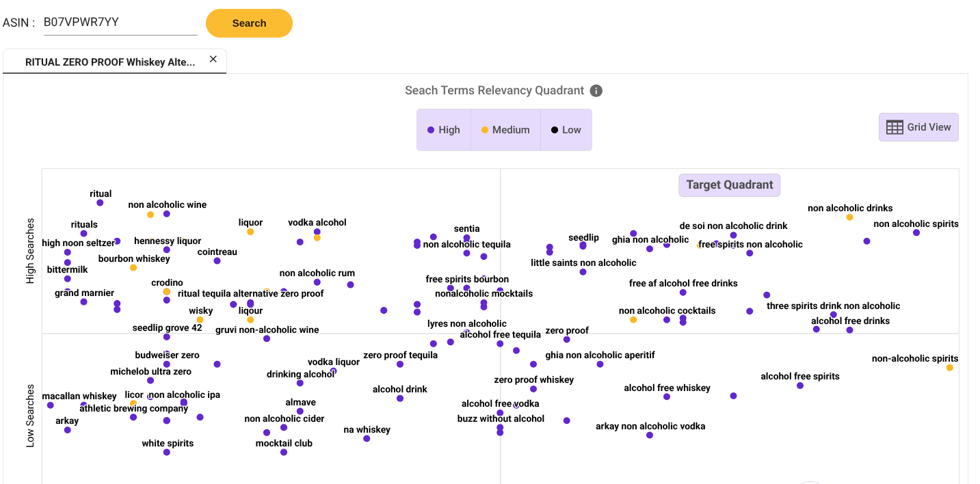Screen dimensions: 980x484
Task: Open Grid View using table icon
Action: pos(918,127)
